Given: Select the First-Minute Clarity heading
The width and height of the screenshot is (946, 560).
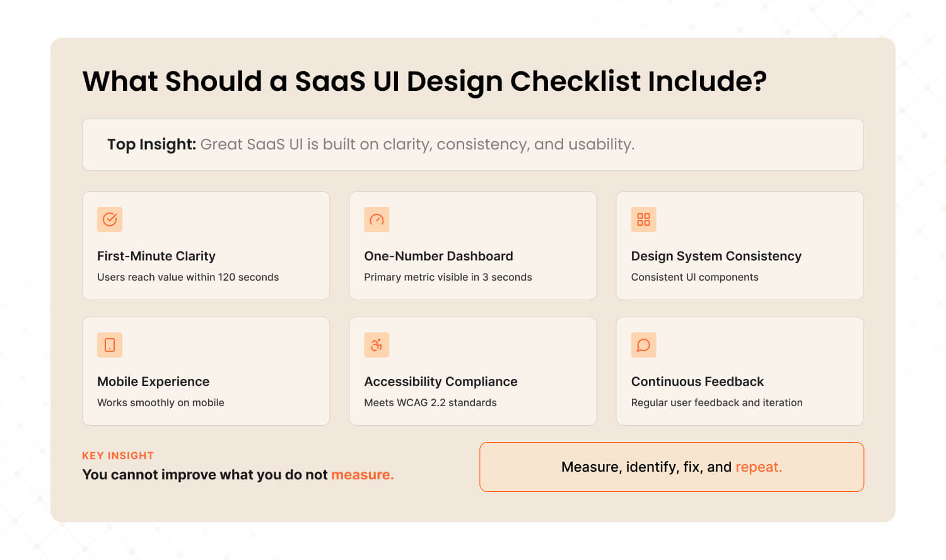Looking at the screenshot, I should click(x=156, y=256).
